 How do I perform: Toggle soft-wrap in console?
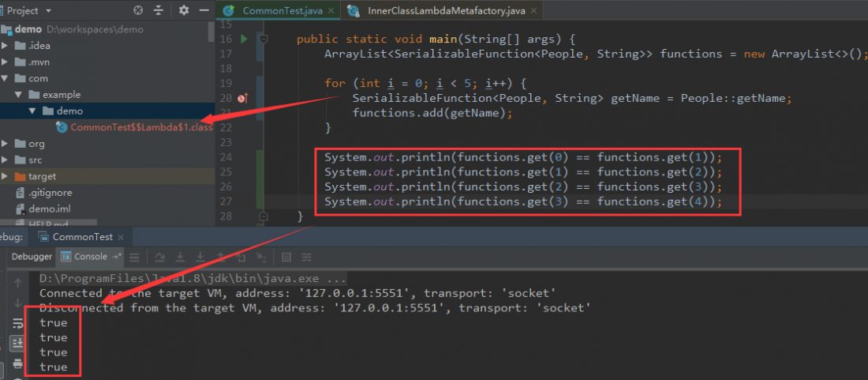[17, 323]
